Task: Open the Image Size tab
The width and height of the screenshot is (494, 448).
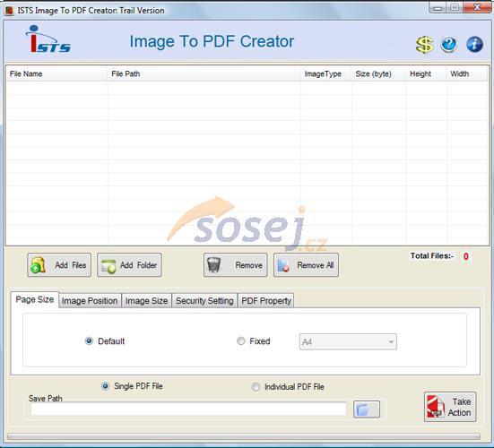Action: 146,301
